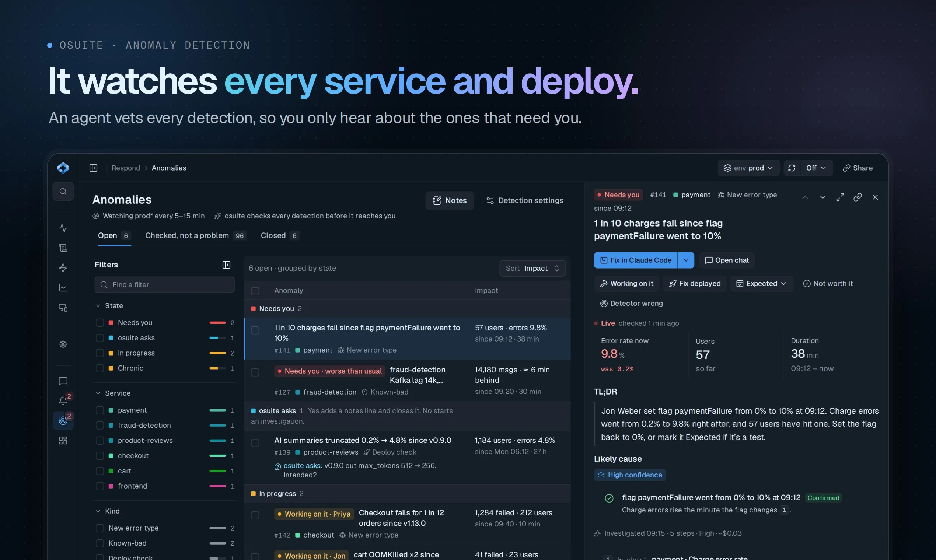The image size is (936, 560).
Task: Select the AI summaries truncated anomaly row
Action: tap(407, 457)
